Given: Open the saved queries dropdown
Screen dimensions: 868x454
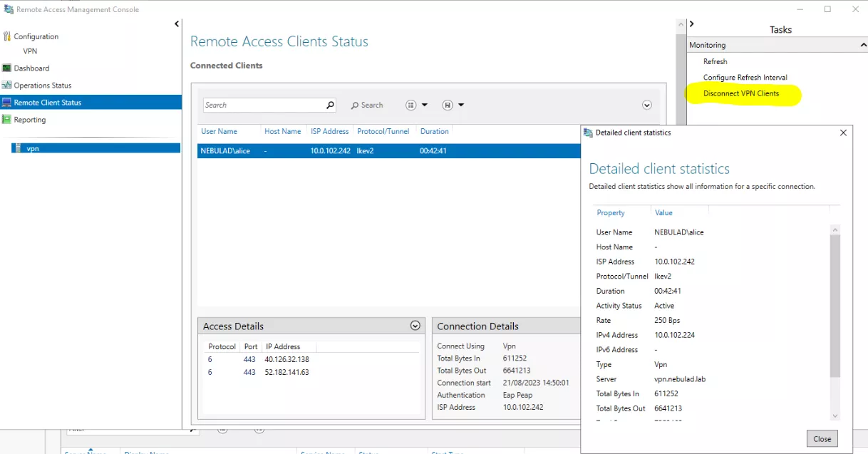Looking at the screenshot, I should pyautogui.click(x=453, y=105).
